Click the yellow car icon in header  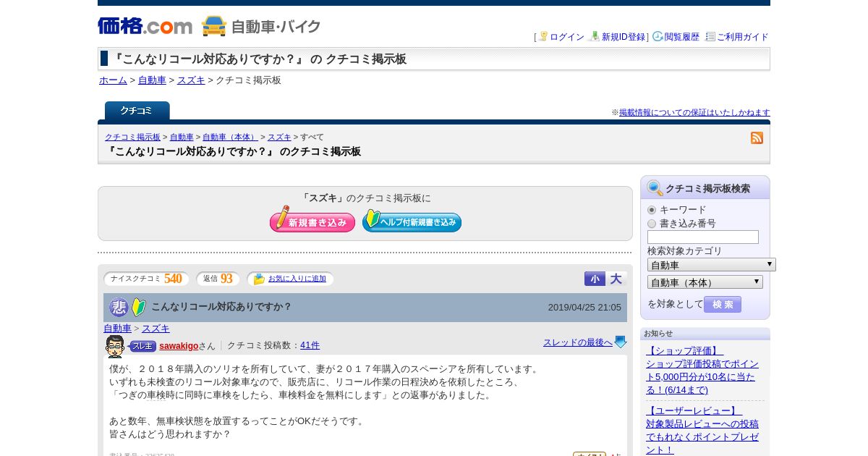(x=214, y=26)
